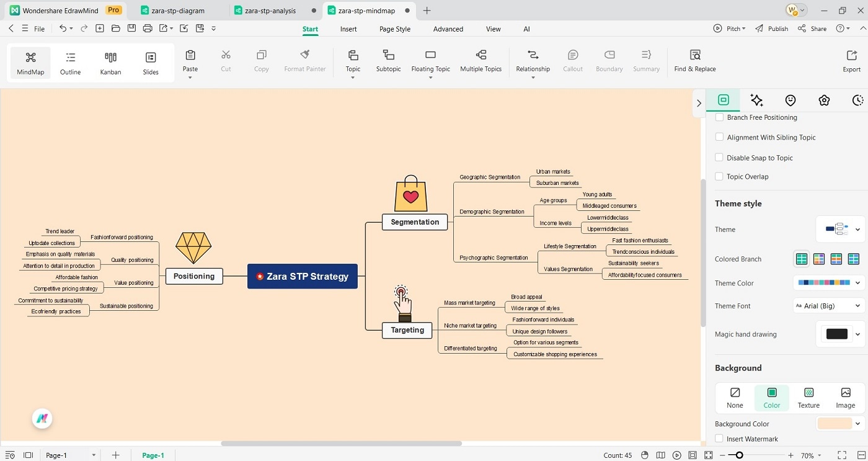The height and width of the screenshot is (461, 868).
Task: Switch to Outline view mode
Action: pos(71,63)
